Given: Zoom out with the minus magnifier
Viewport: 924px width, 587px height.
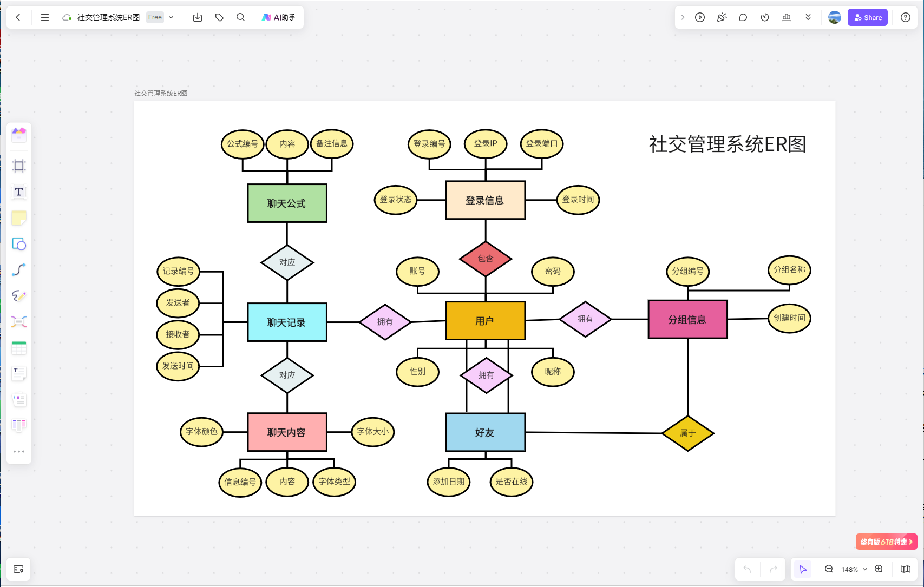Looking at the screenshot, I should (x=829, y=569).
